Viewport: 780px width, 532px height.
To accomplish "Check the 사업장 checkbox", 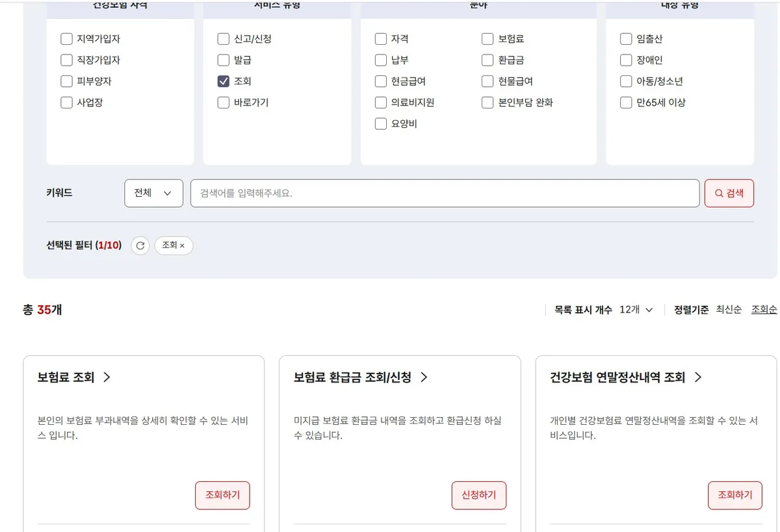I will pos(66,103).
